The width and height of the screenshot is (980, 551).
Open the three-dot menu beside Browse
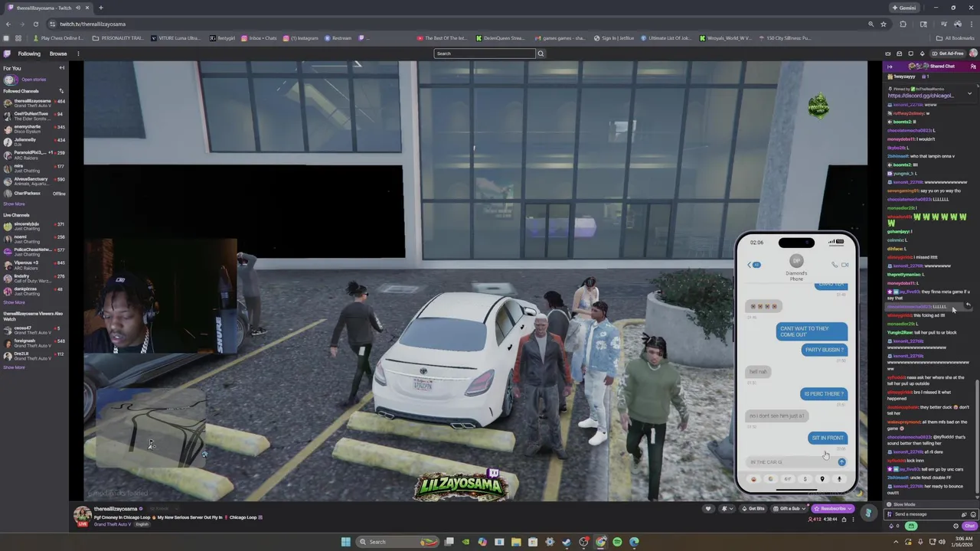click(78, 54)
